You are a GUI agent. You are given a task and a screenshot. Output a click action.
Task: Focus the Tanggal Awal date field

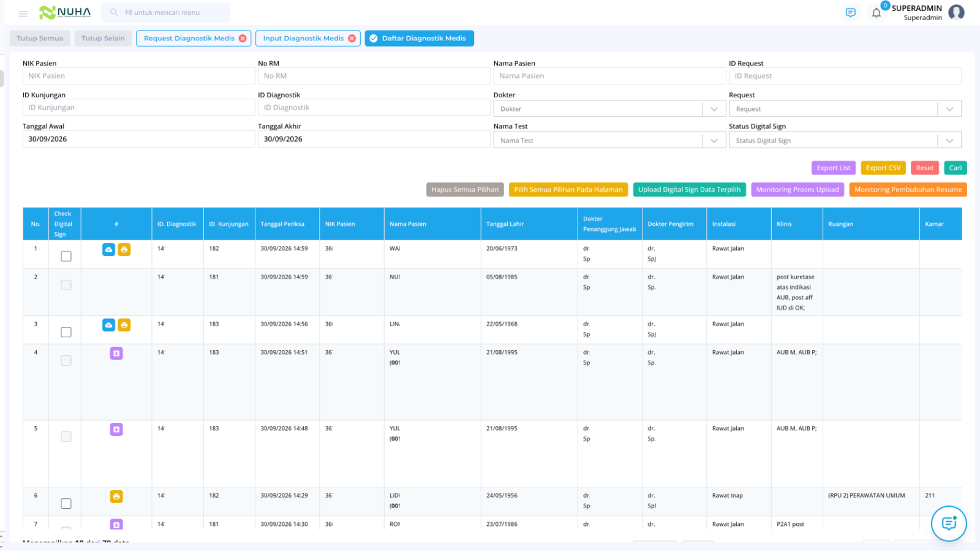139,139
